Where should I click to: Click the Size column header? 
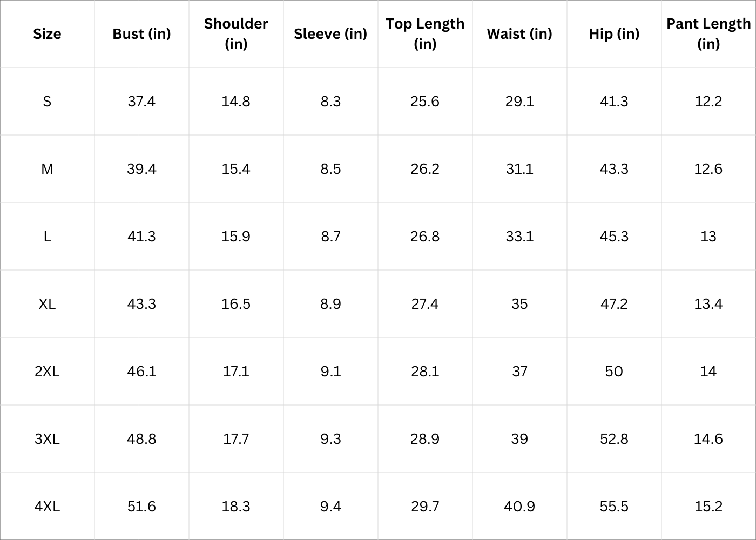click(x=47, y=34)
